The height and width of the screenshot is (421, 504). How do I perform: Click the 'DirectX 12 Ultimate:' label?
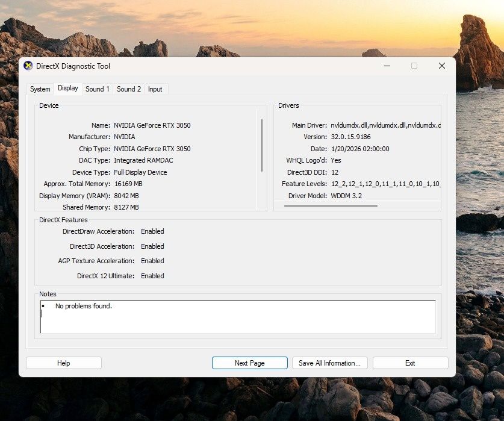click(106, 276)
